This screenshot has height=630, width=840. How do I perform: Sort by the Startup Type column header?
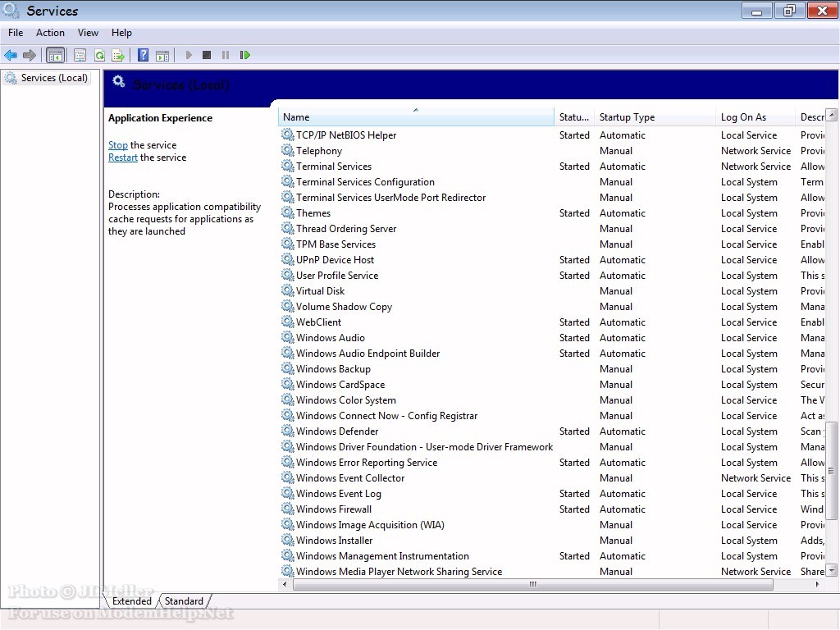pyautogui.click(x=655, y=116)
